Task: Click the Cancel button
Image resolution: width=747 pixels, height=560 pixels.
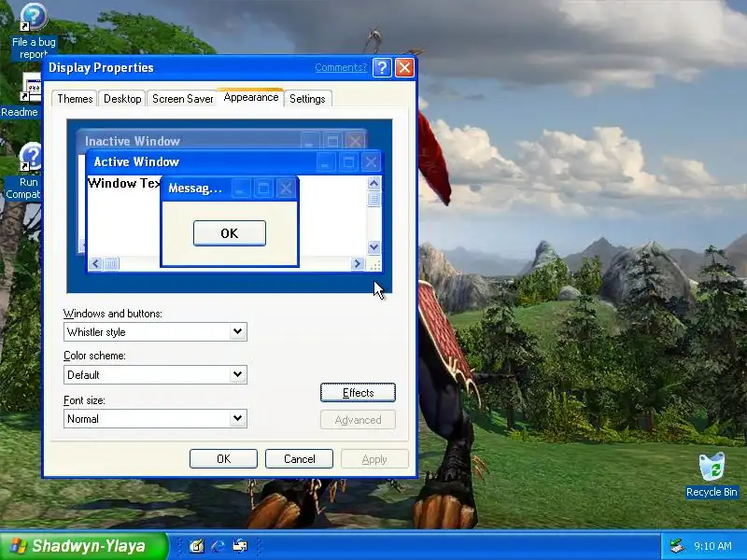Action: pos(299,458)
